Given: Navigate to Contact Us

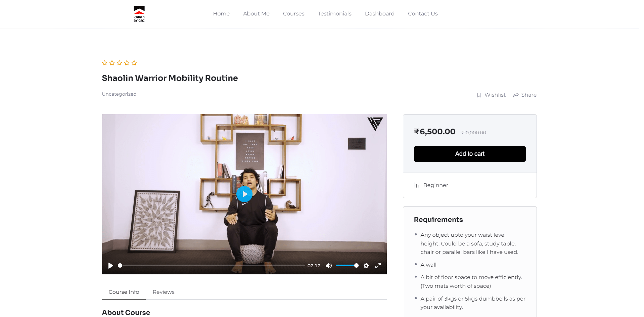Looking at the screenshot, I should (423, 14).
